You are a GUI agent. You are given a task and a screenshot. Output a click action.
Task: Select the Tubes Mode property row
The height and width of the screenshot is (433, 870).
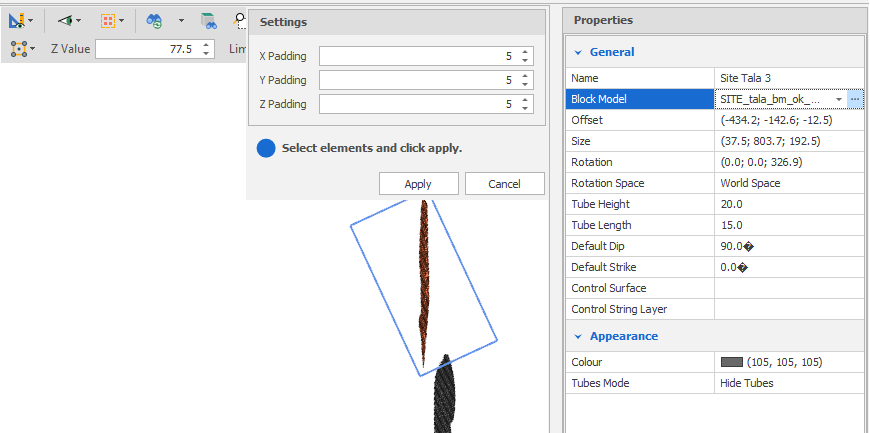pos(640,383)
